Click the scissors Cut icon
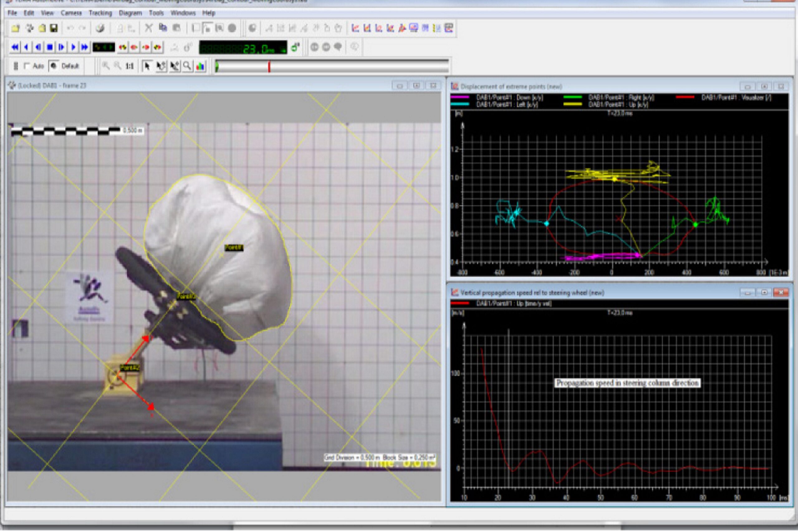 (149, 28)
